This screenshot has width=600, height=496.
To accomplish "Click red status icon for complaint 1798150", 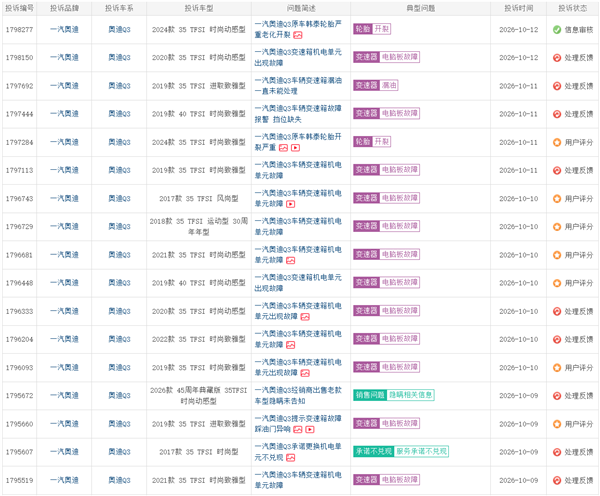I will tap(557, 58).
